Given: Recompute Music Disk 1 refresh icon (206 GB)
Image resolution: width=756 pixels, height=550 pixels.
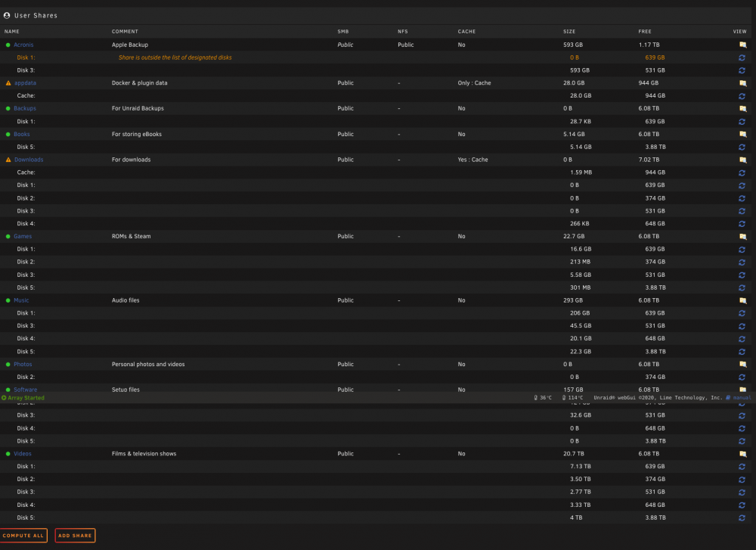Looking at the screenshot, I should (742, 313).
